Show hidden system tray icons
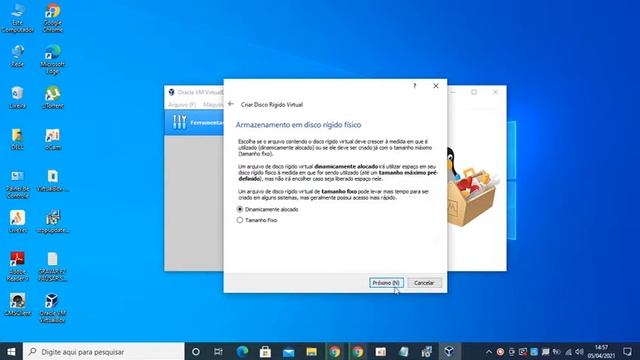 pyautogui.click(x=489, y=351)
